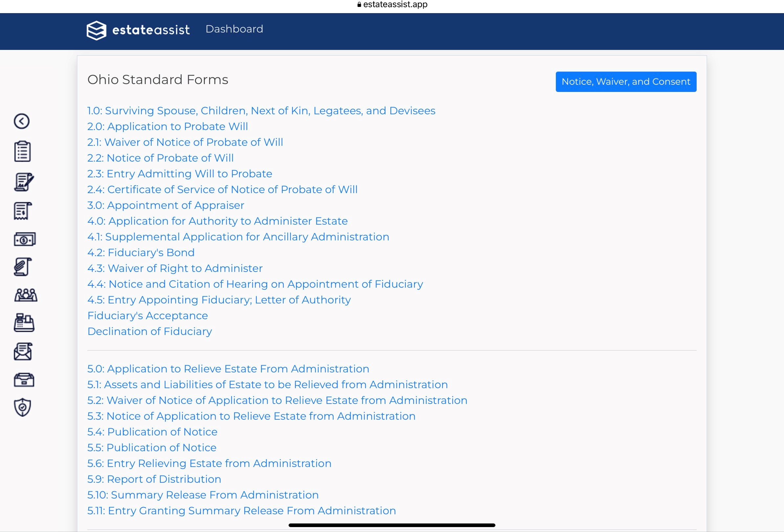Open 5.1 Assets and Liabilities of Estate

click(268, 385)
